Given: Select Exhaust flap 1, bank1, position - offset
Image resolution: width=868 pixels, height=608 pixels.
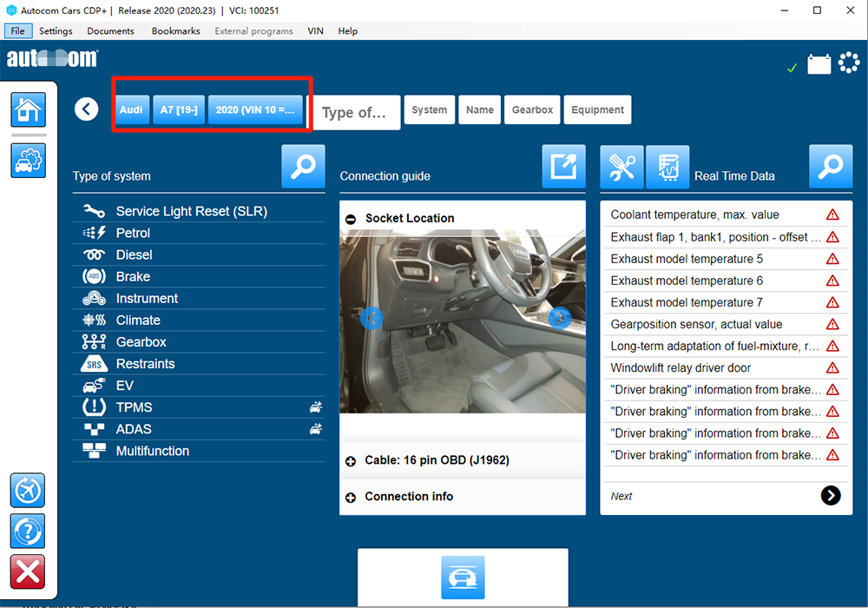Looking at the screenshot, I should pyautogui.click(x=725, y=237).
